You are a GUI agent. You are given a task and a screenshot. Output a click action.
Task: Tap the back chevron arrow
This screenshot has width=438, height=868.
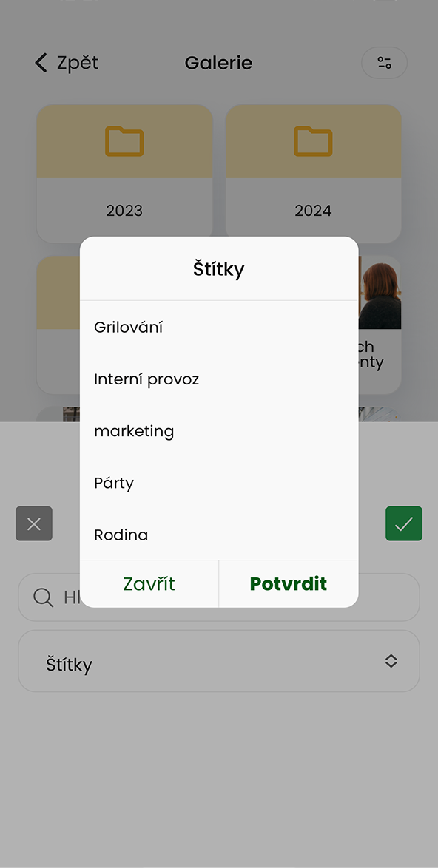point(41,63)
